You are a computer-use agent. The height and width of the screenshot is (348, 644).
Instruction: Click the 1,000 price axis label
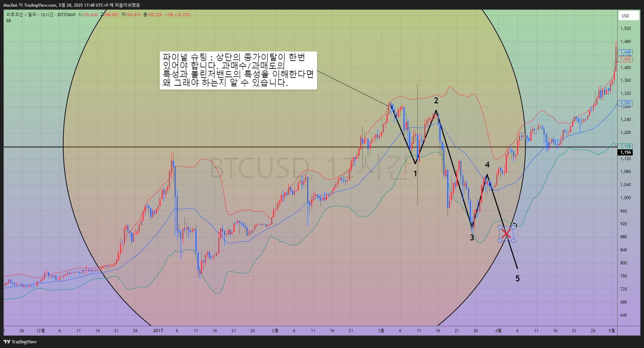(626, 198)
